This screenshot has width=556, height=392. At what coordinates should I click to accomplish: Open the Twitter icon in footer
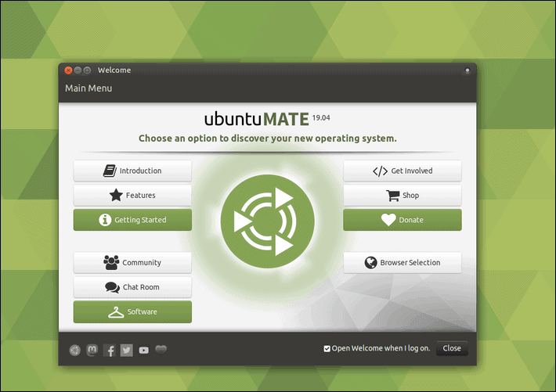(x=127, y=351)
